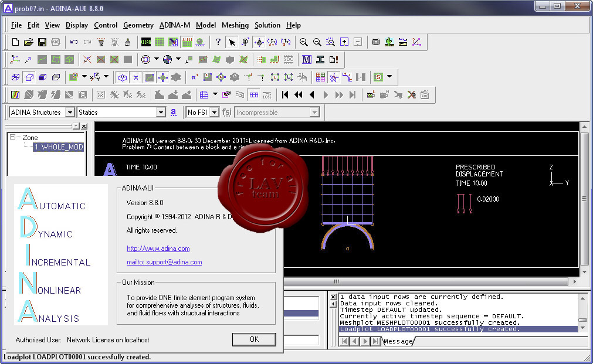Open the ADINA-M menu
Image resolution: width=593 pixels, height=364 pixels.
tap(175, 25)
